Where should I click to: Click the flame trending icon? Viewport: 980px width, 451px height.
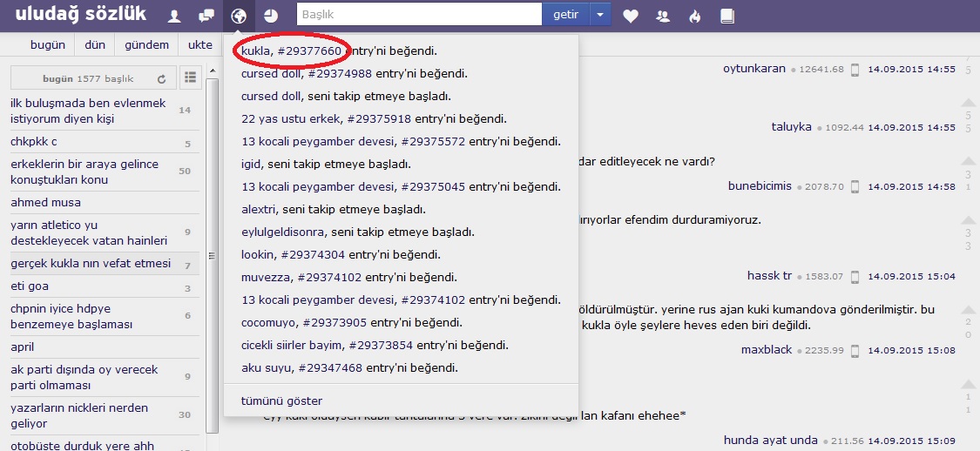[x=695, y=17]
